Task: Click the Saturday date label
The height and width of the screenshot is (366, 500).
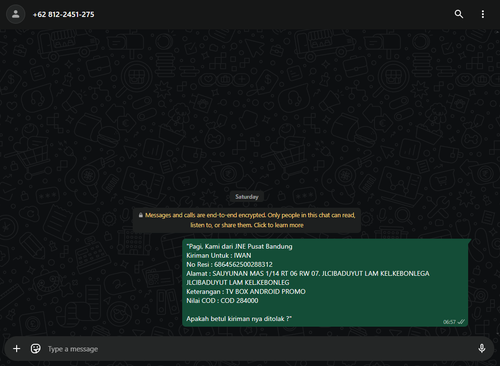Action: click(247, 197)
